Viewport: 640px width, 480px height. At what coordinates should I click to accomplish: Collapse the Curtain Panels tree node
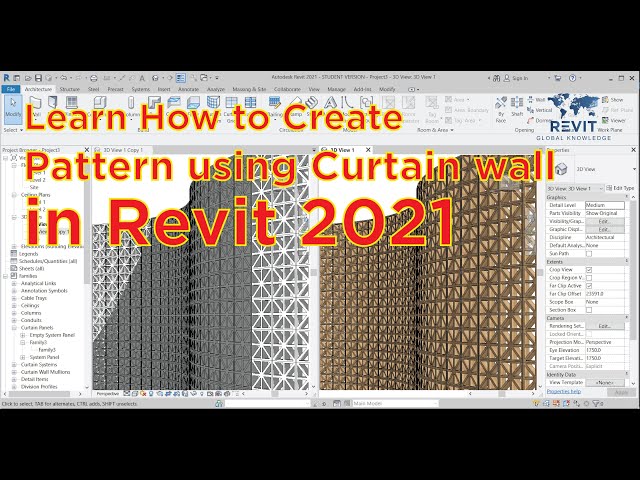[14, 328]
